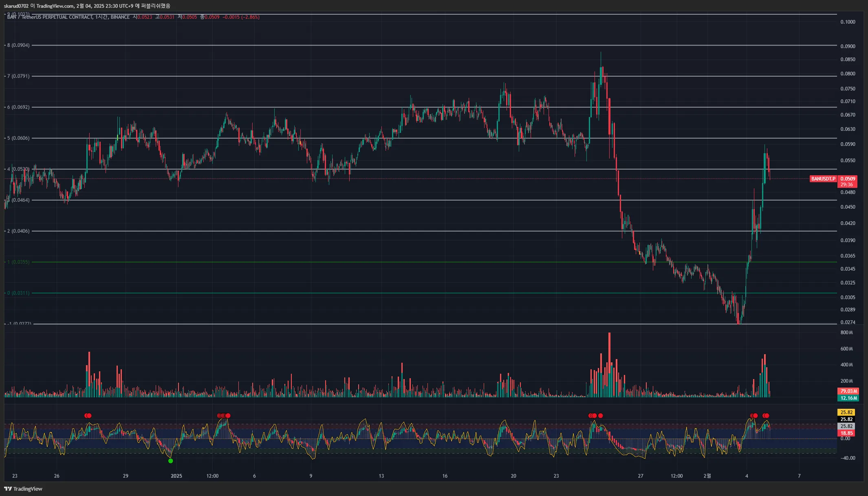
Task: Click date 13 on the time axis
Action: coord(381,476)
